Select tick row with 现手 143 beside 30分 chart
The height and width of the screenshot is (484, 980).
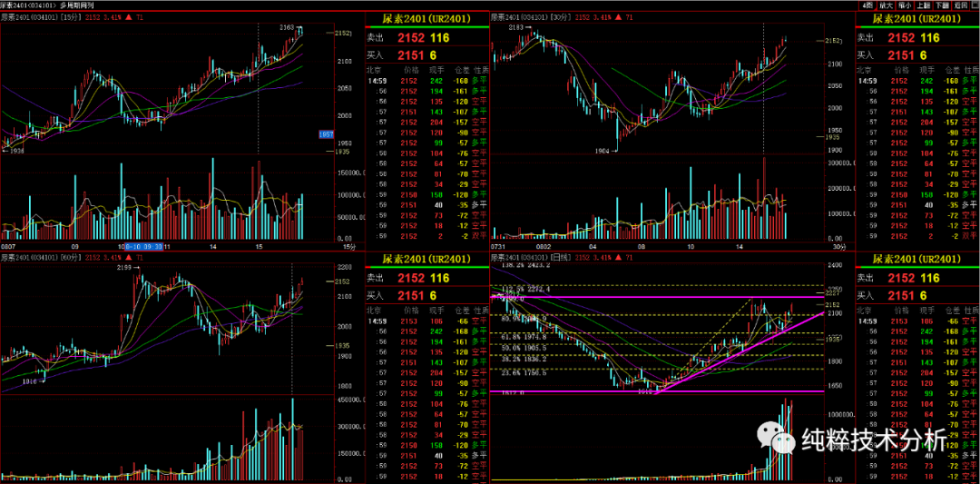pyautogui.click(x=917, y=111)
